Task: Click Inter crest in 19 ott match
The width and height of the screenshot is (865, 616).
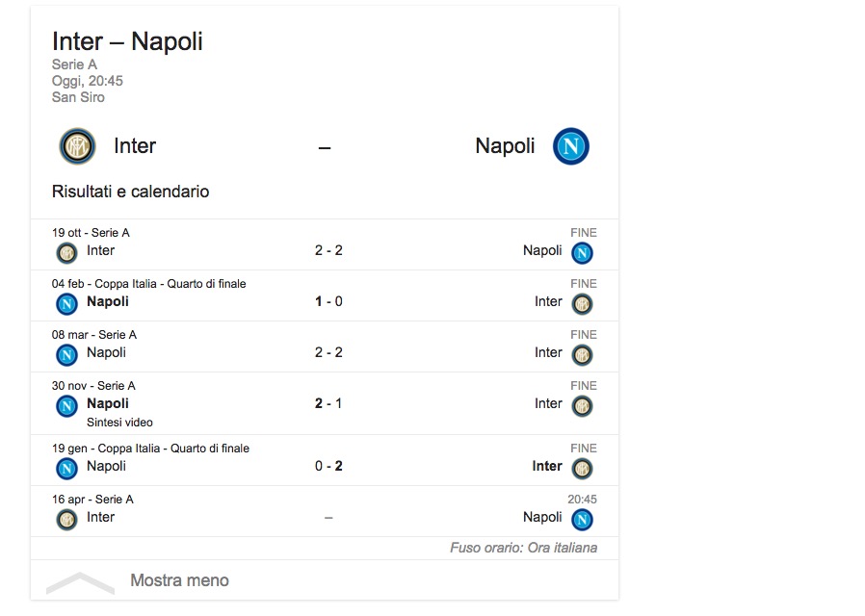Action: coord(66,253)
